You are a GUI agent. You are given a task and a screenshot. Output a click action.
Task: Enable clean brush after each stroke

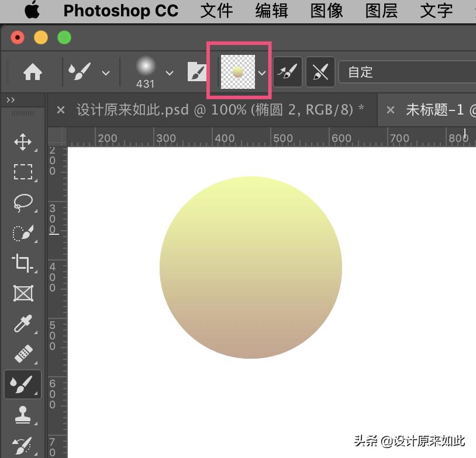[x=320, y=72]
